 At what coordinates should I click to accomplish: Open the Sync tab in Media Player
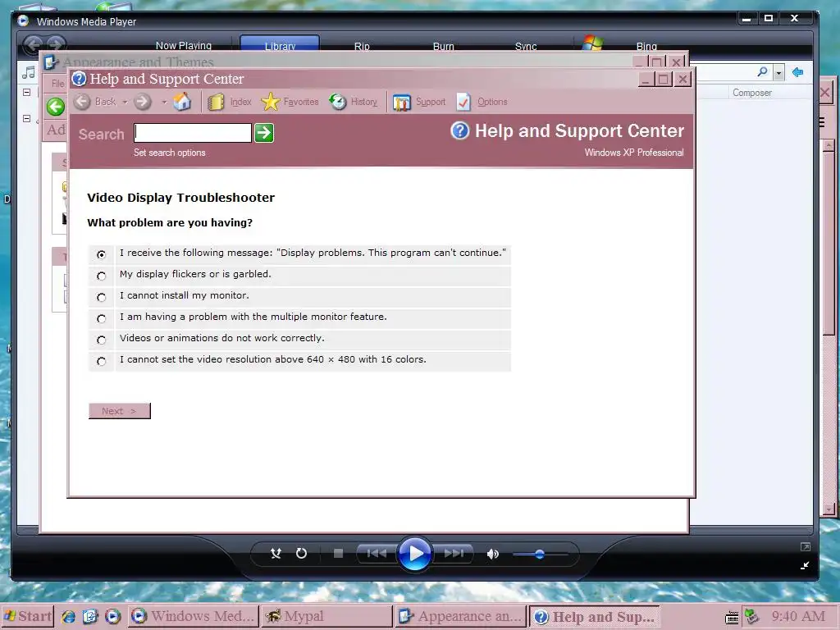tap(526, 46)
